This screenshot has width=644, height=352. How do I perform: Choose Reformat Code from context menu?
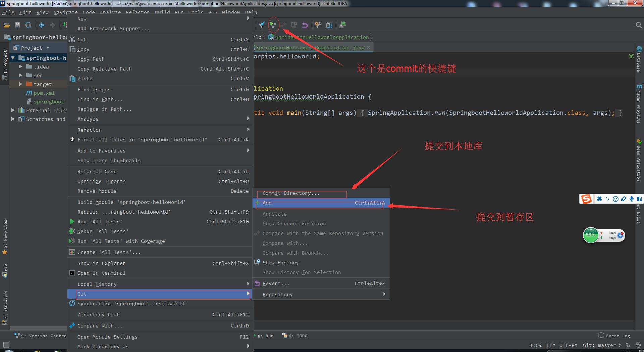pos(160,172)
